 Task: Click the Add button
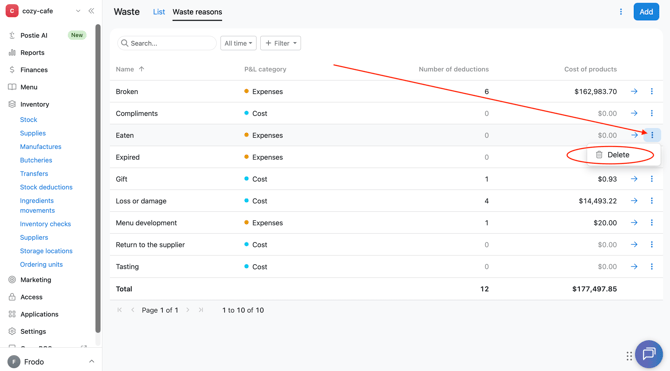pyautogui.click(x=646, y=12)
